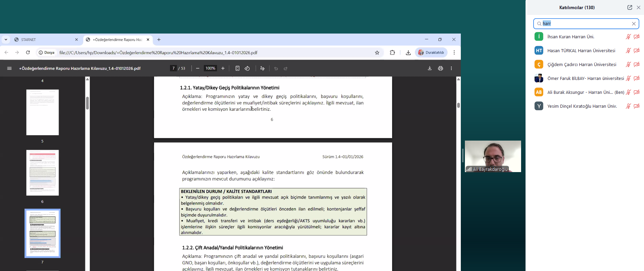The width and height of the screenshot is (644, 271).
Task: Expand the browser tab search dropdown
Action: [6, 40]
